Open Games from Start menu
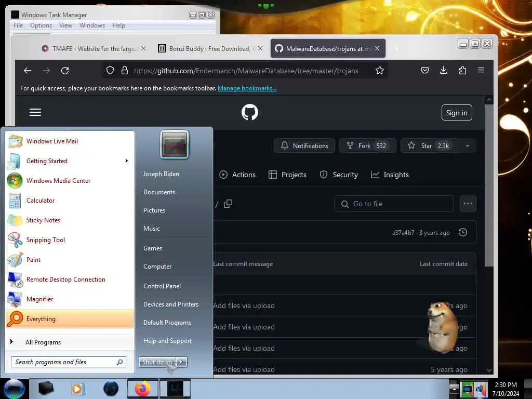The height and width of the screenshot is (399, 532). [x=153, y=248]
